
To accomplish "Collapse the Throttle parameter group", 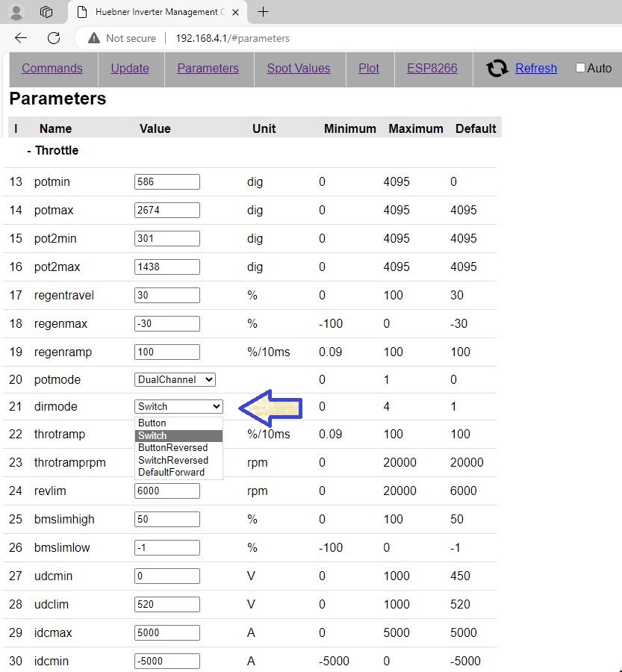I will click(x=52, y=150).
